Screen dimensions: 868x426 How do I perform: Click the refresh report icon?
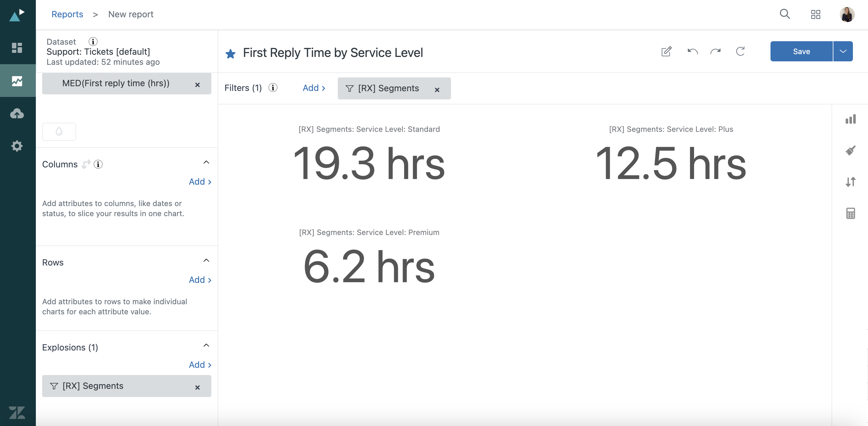[x=740, y=51]
